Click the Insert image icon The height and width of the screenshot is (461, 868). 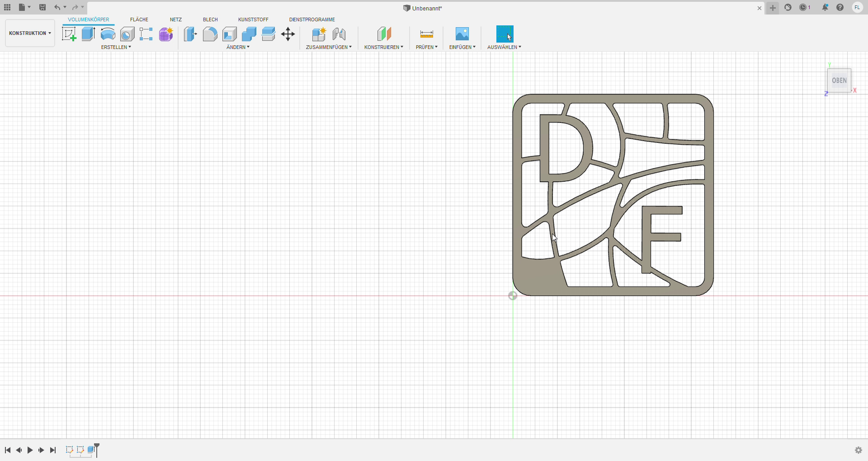pyautogui.click(x=462, y=34)
